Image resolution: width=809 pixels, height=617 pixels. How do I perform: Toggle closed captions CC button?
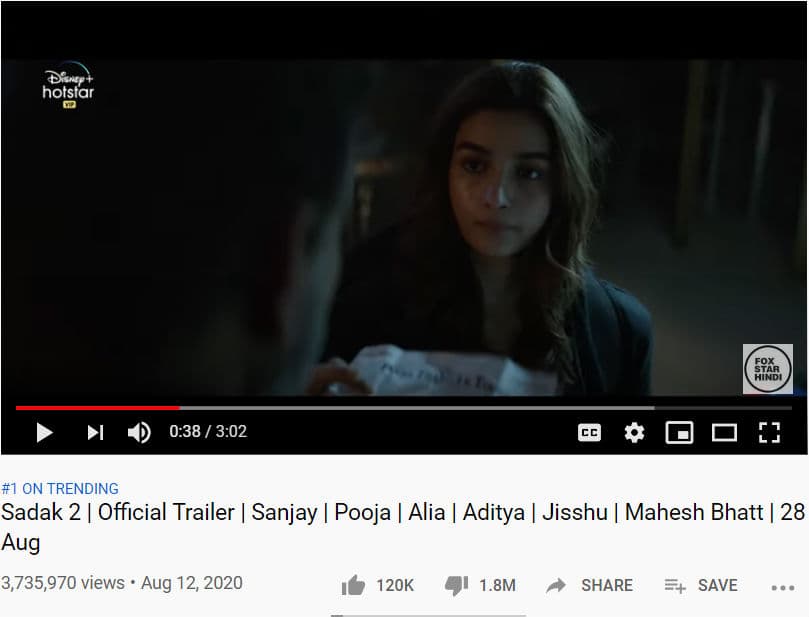[x=589, y=432]
